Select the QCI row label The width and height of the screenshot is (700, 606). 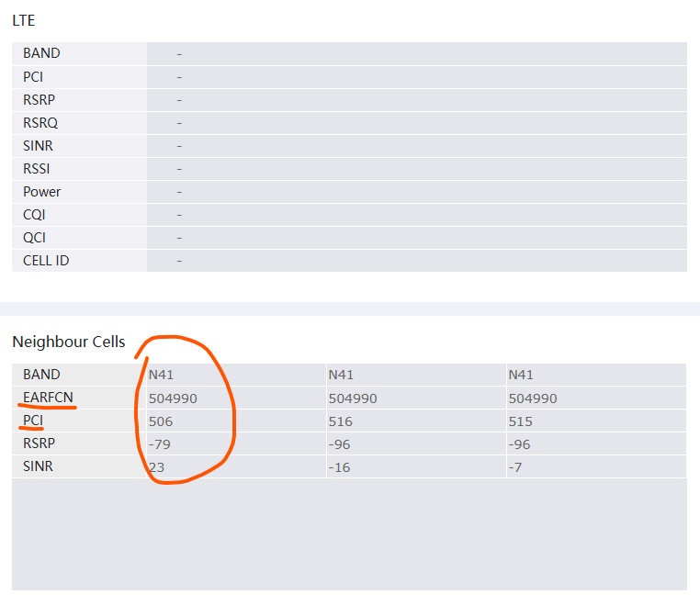[x=34, y=238]
